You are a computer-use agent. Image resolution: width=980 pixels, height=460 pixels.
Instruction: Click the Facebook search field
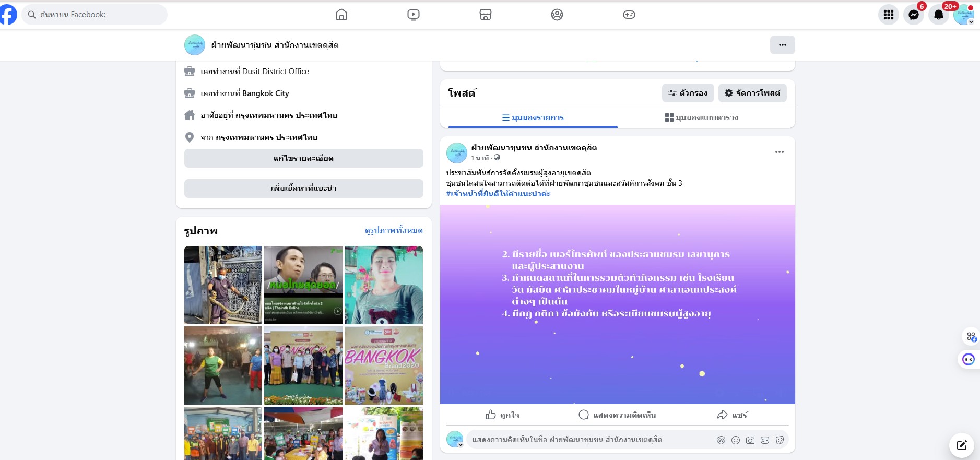click(x=95, y=15)
